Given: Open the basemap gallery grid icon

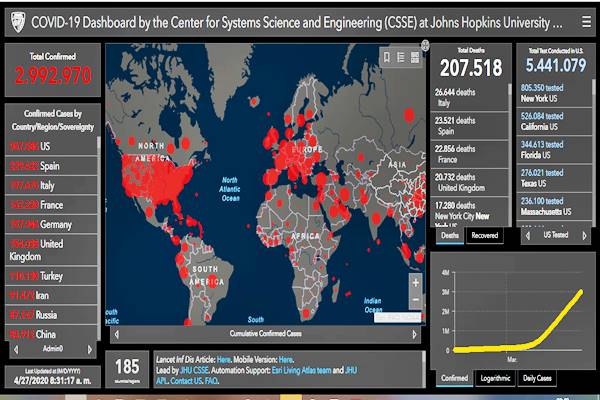Looking at the screenshot, I should point(415,57).
